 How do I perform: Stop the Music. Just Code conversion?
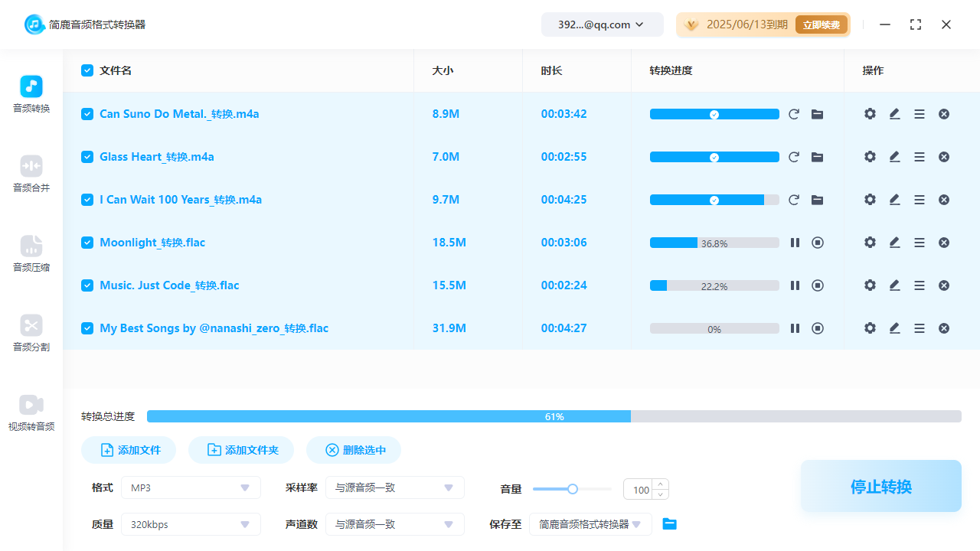tap(818, 285)
